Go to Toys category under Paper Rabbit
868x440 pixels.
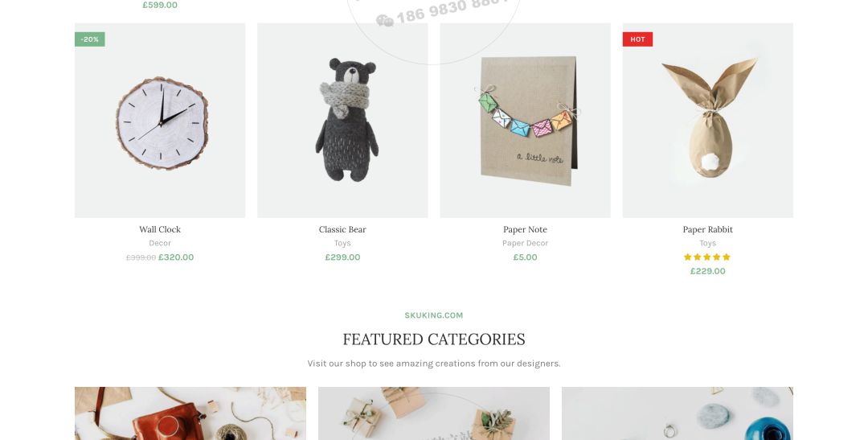click(708, 243)
